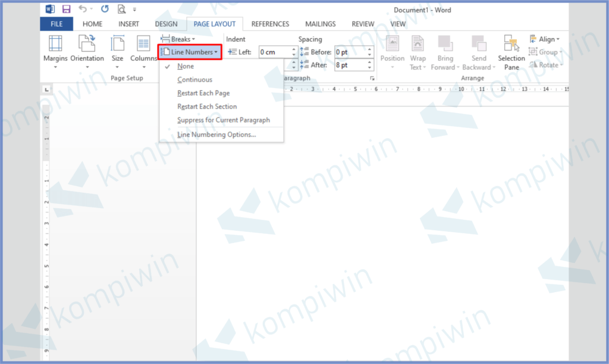This screenshot has width=609, height=364.
Task: Increase Spacing Before with up stepper
Action: tap(369, 49)
